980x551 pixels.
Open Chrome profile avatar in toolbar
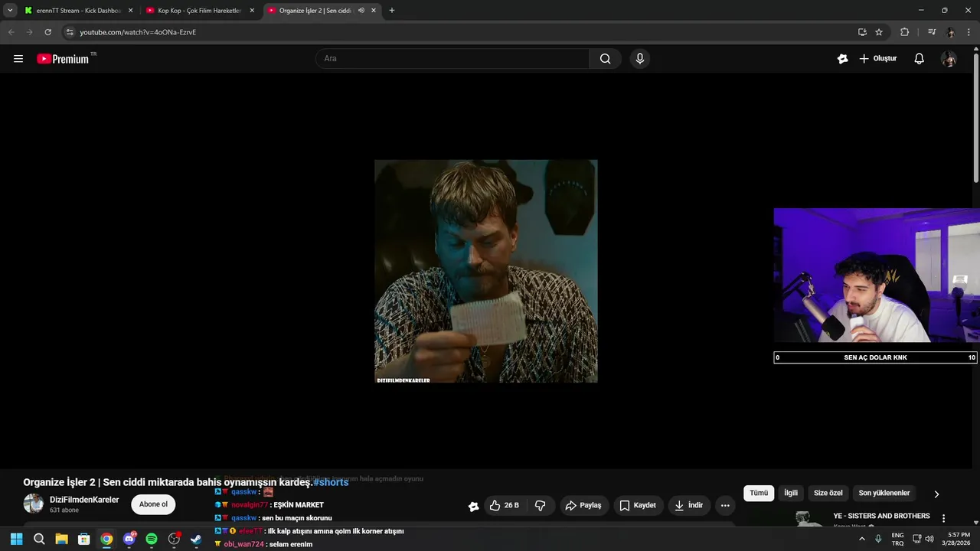[951, 32]
